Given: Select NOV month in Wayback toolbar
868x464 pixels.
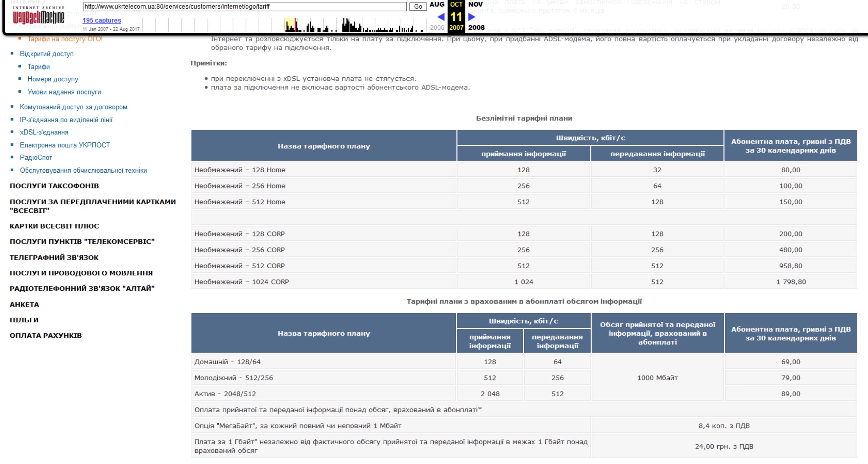Looking at the screenshot, I should point(475,4).
